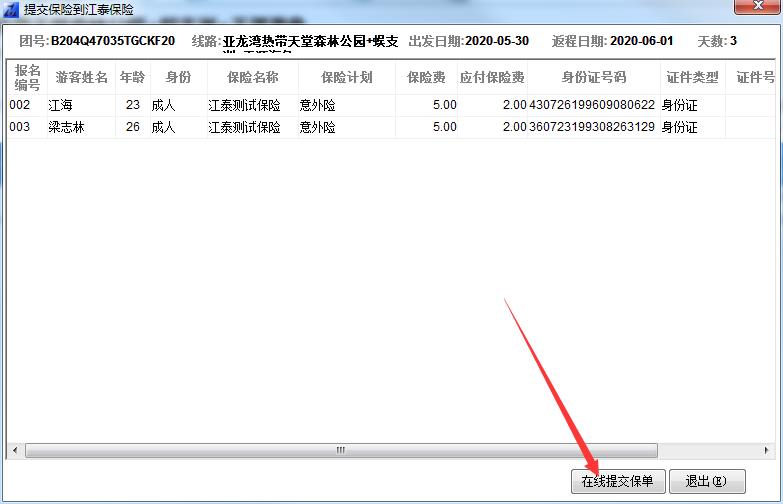
Task: Click the 游客姓名 column header
Action: coord(81,77)
